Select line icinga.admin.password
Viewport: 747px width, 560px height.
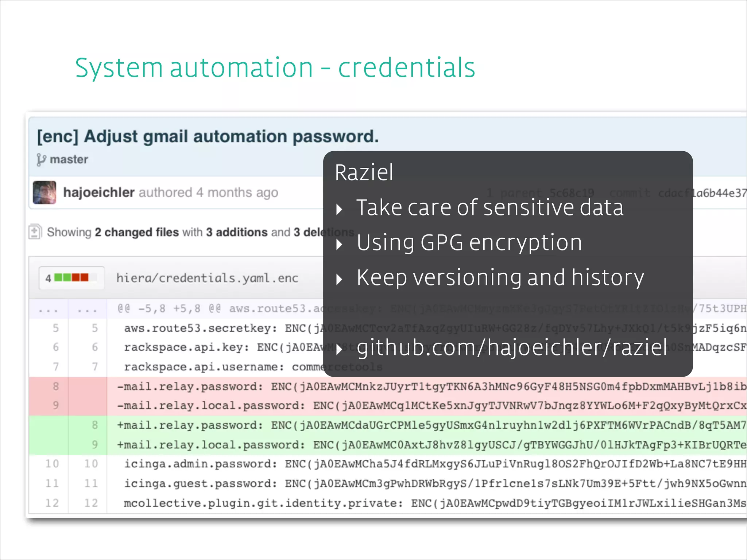427,464
